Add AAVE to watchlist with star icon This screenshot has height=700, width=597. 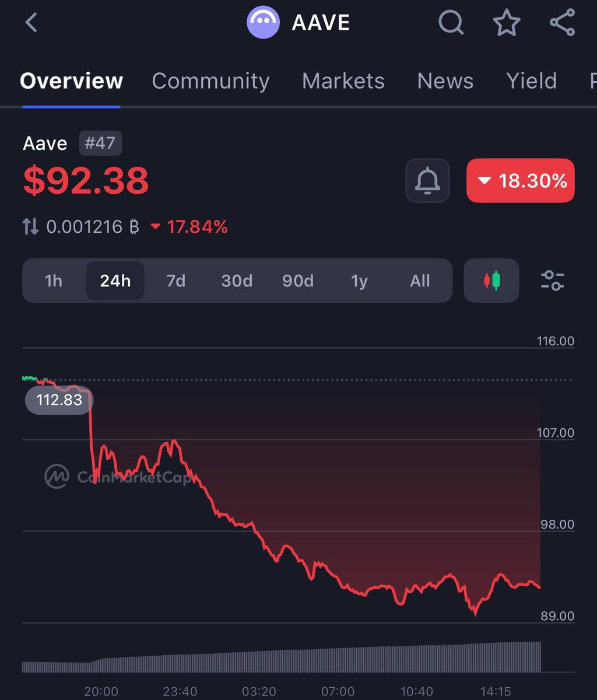507,23
